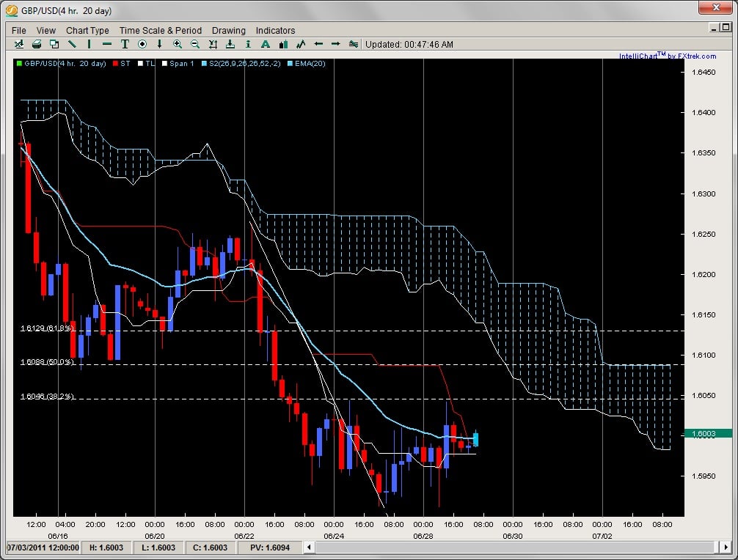Click the 1.6129 (61.8%) Fibonacci label
This screenshot has height=560, width=738.
point(48,328)
